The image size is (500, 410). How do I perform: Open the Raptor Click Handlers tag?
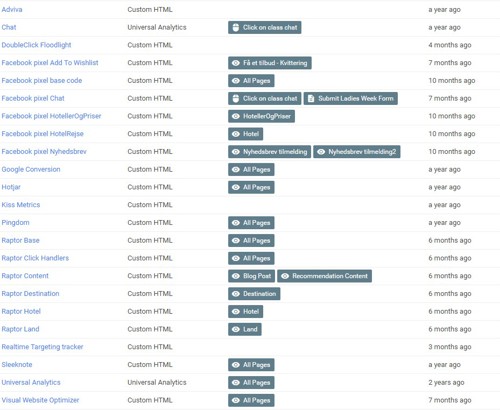click(x=35, y=258)
